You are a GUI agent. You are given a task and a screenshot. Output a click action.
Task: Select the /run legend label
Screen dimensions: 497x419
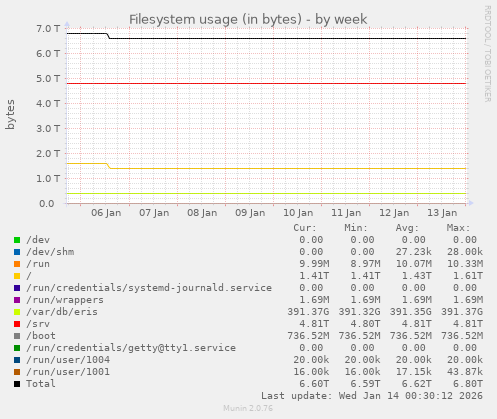38,264
